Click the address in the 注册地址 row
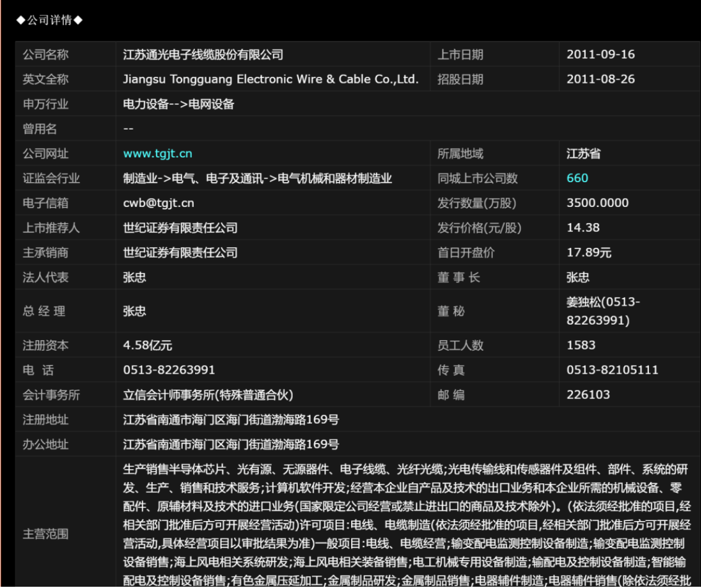Screen dimensions: 701x588 pos(231,420)
